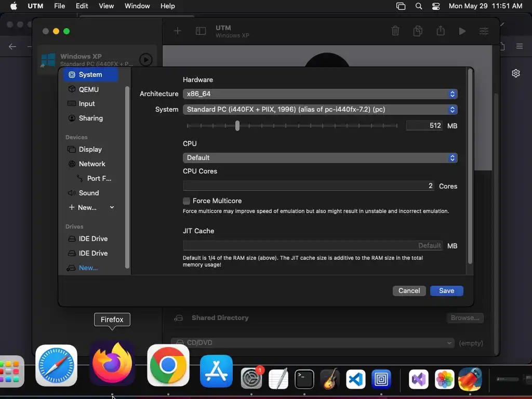
Task: Click the add new VM plus icon
Action: 178,31
